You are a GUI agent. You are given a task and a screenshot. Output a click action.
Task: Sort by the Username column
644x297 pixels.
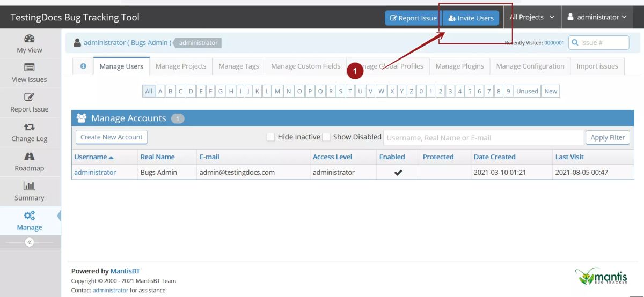click(x=94, y=157)
